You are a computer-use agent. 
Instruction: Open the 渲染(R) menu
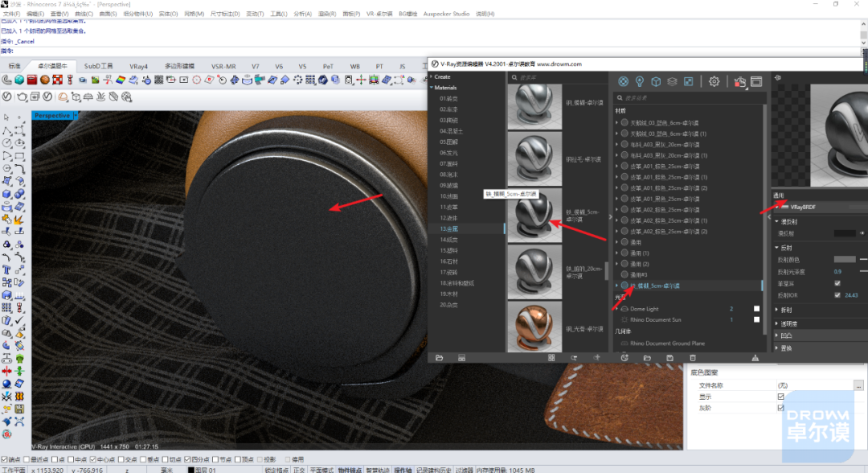pos(326,14)
